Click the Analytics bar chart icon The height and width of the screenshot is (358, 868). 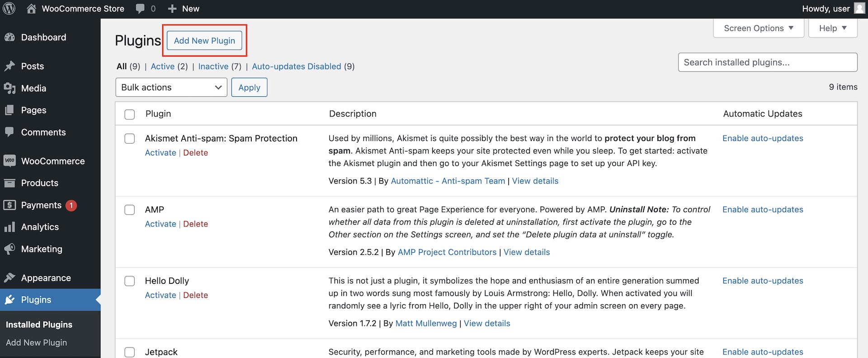pyautogui.click(x=9, y=227)
